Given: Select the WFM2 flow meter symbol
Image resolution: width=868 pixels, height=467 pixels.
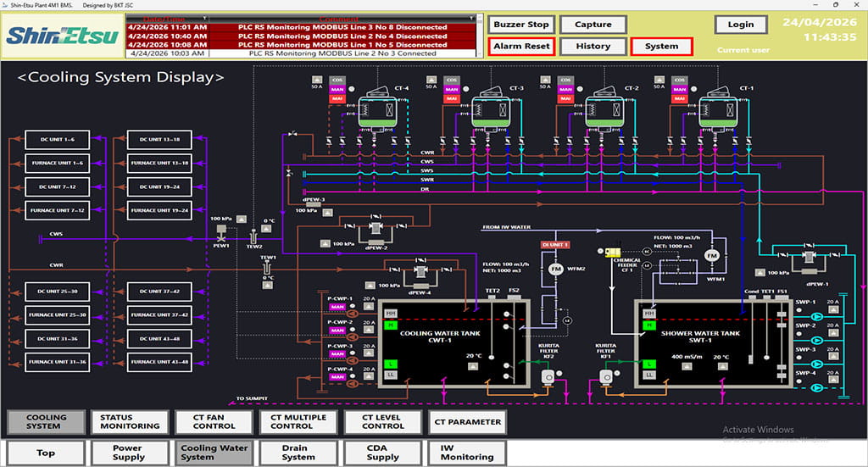Looking at the screenshot, I should point(556,270).
